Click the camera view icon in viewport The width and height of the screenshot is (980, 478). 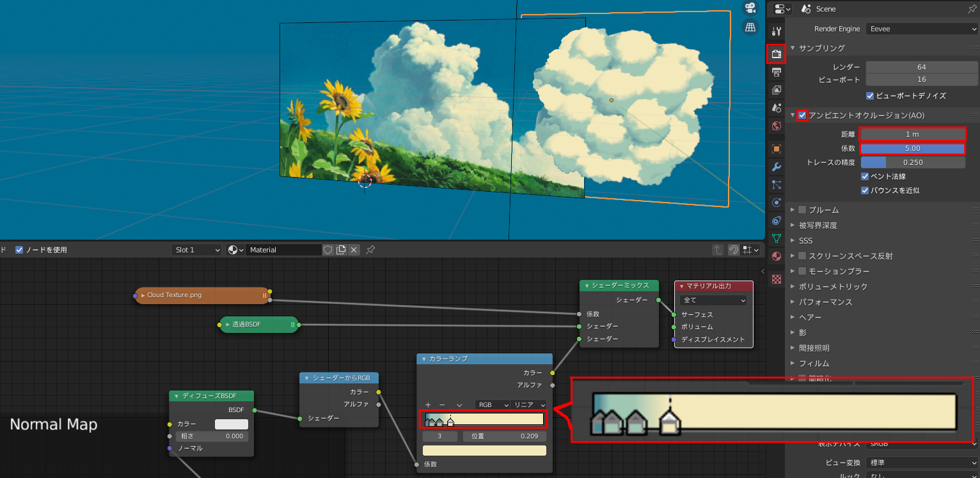[750, 8]
